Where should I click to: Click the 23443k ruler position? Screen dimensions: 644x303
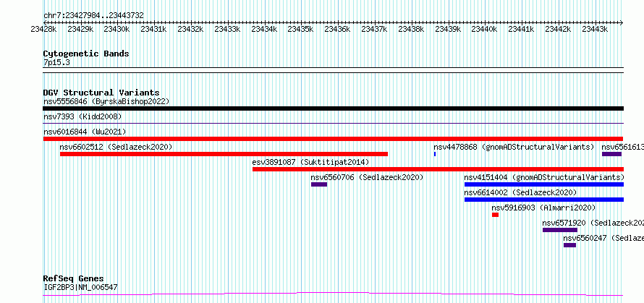pyautogui.click(x=595, y=29)
